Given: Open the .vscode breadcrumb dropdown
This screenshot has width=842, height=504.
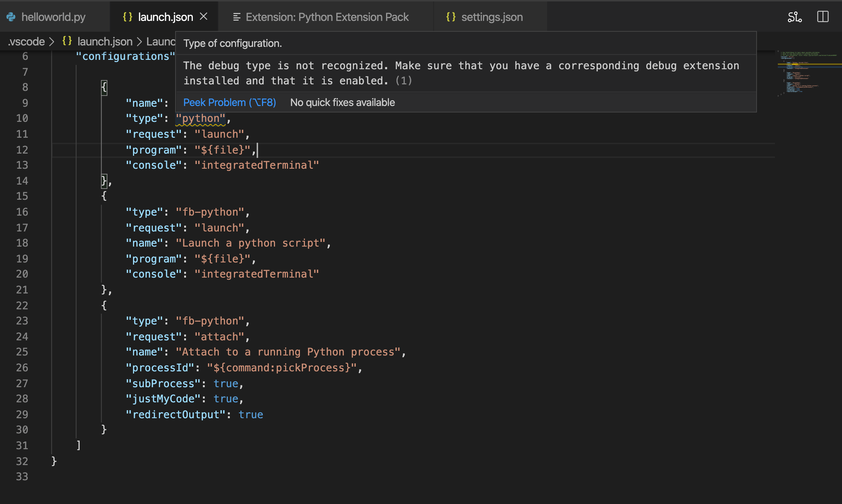Looking at the screenshot, I should [26, 41].
